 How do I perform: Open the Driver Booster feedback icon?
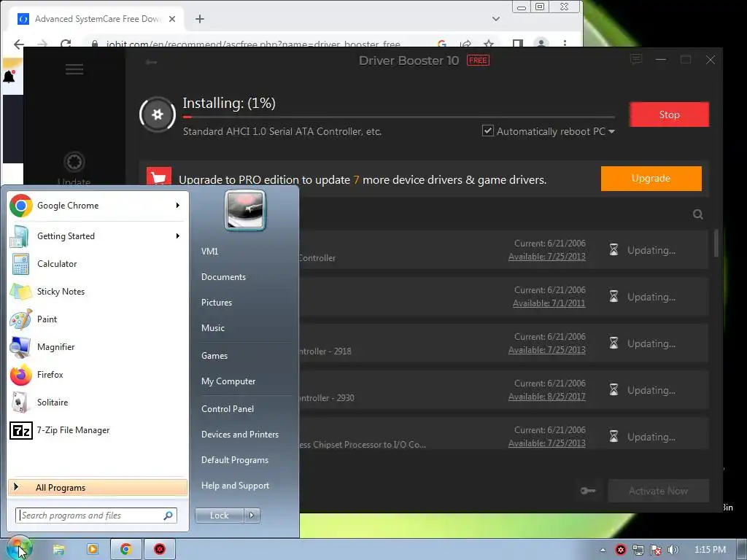pyautogui.click(x=636, y=60)
